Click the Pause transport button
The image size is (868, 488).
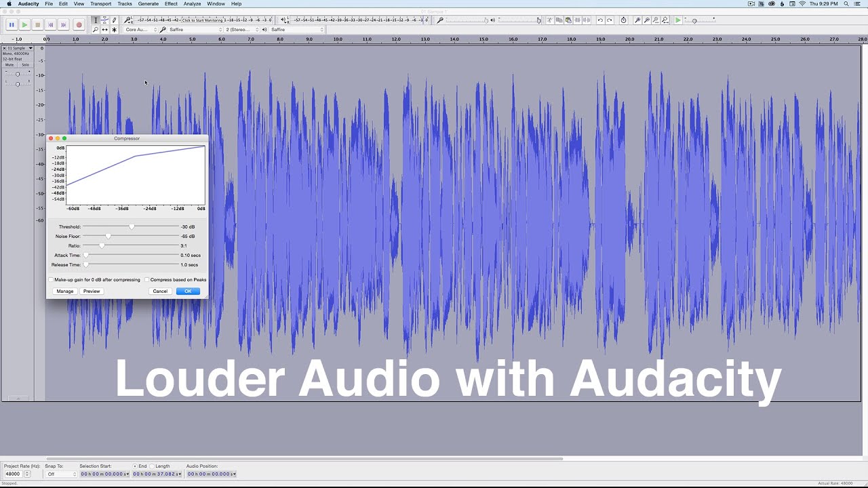(12, 24)
